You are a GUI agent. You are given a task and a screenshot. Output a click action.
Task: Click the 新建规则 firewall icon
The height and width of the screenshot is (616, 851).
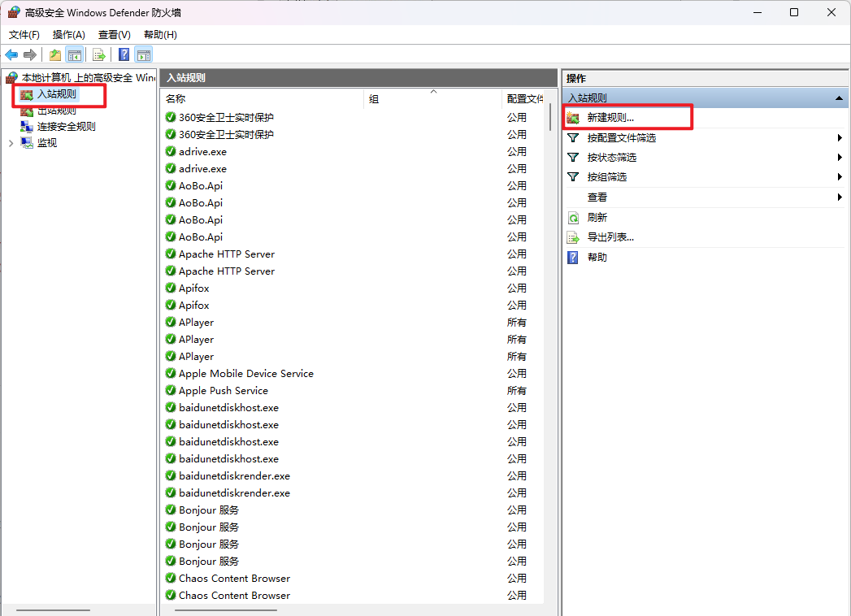(x=573, y=118)
